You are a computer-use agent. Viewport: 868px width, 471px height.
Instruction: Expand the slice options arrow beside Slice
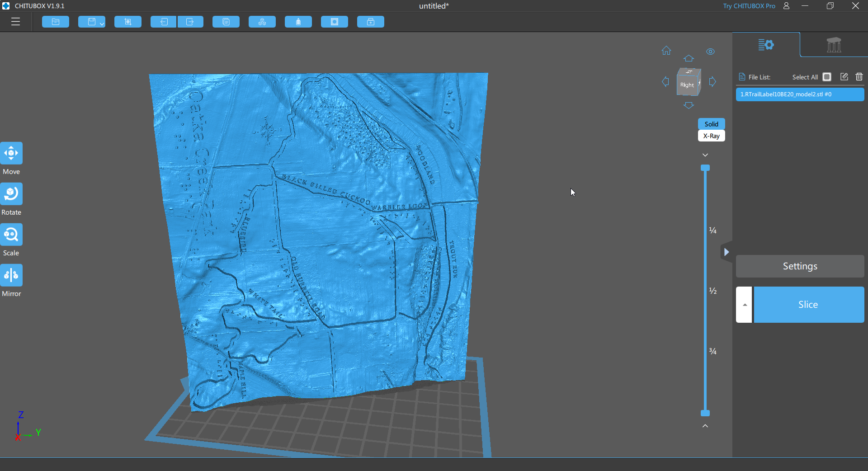point(744,305)
